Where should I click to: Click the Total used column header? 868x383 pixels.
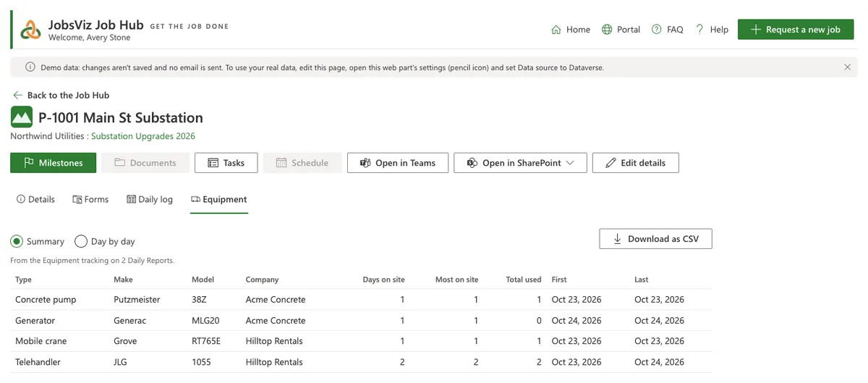click(x=524, y=279)
